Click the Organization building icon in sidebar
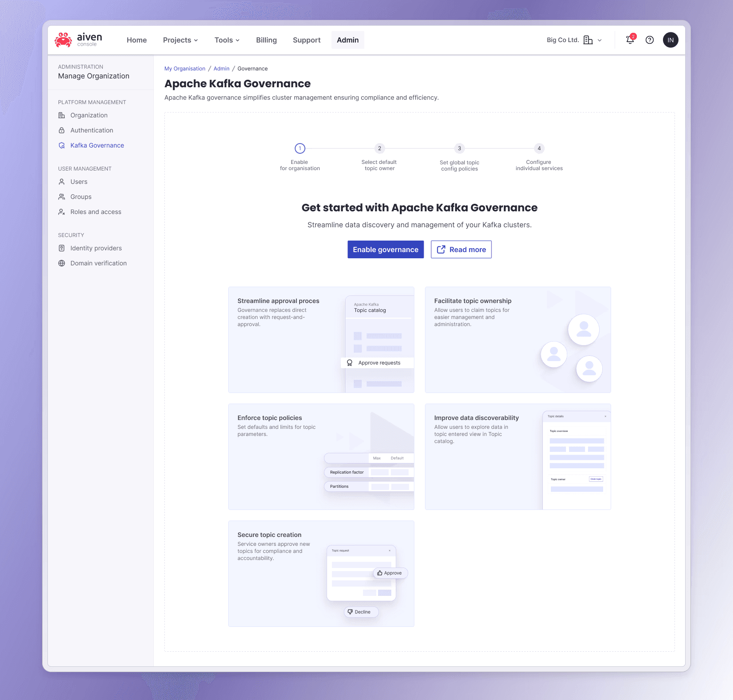 pos(62,115)
